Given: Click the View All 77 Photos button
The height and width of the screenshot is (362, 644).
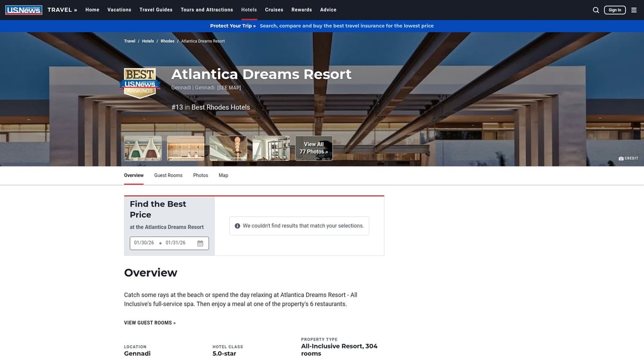Looking at the screenshot, I should [x=313, y=147].
